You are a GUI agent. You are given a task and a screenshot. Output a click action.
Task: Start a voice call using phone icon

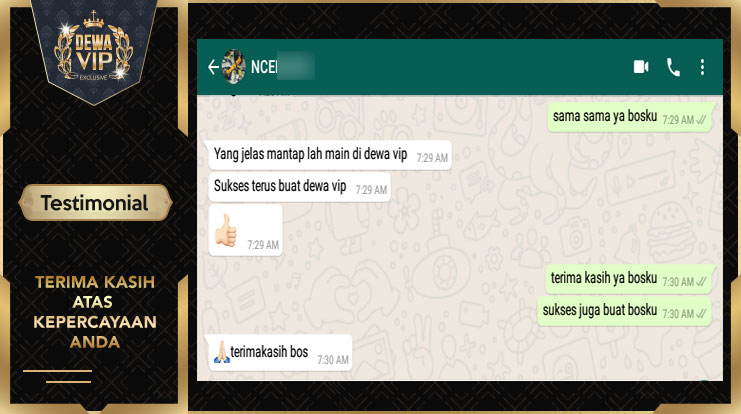pos(673,67)
